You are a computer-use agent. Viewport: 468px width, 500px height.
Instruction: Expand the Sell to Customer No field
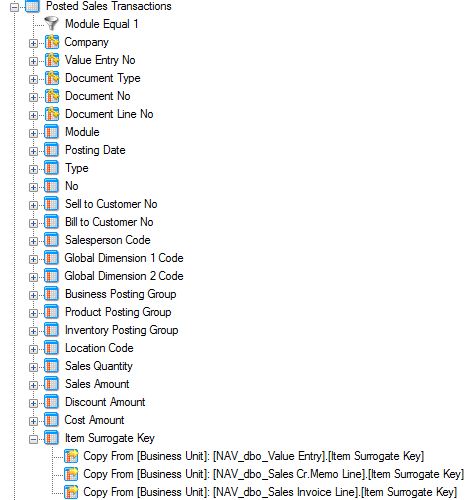[33, 205]
